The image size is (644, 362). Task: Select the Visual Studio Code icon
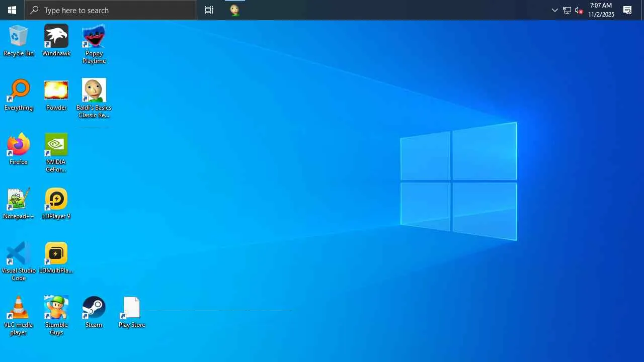tap(19, 261)
